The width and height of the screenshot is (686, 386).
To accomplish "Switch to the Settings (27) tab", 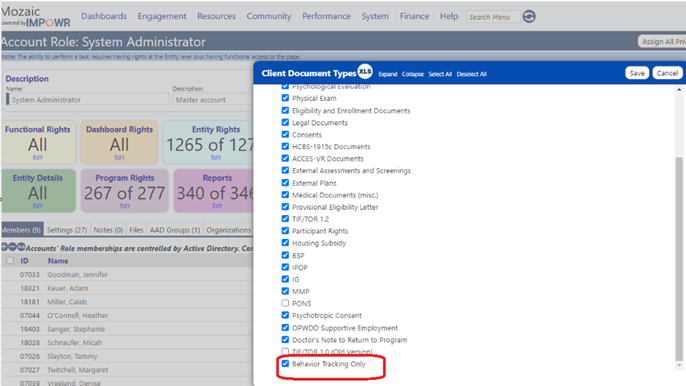I will (67, 230).
